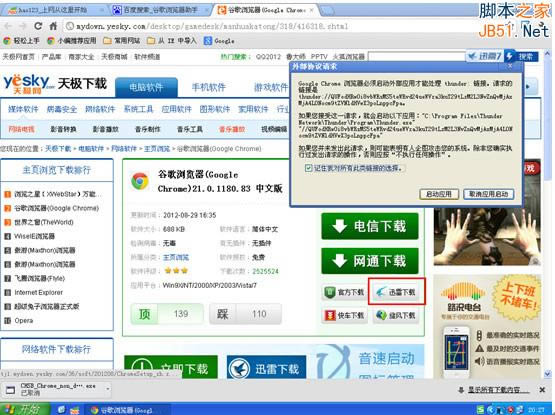Close the 谷歌浏览器 (Google Chrome) tab
This screenshot has height=415, width=555.
tap(312, 10)
